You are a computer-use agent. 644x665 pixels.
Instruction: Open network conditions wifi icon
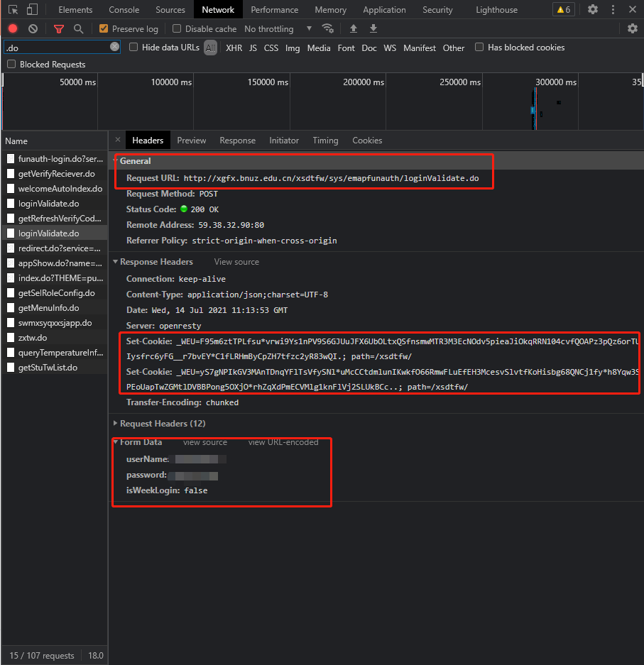[x=327, y=28]
